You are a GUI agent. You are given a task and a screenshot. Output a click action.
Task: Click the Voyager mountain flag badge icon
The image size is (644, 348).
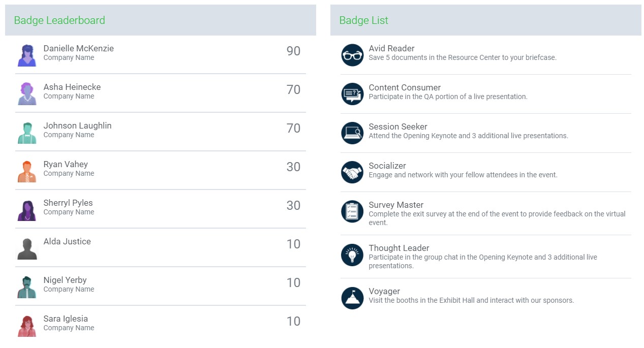(352, 298)
